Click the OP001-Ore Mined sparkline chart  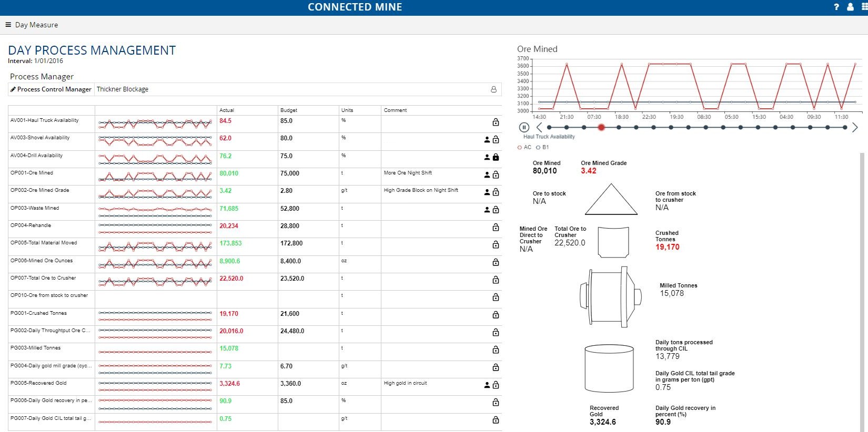tap(156, 177)
